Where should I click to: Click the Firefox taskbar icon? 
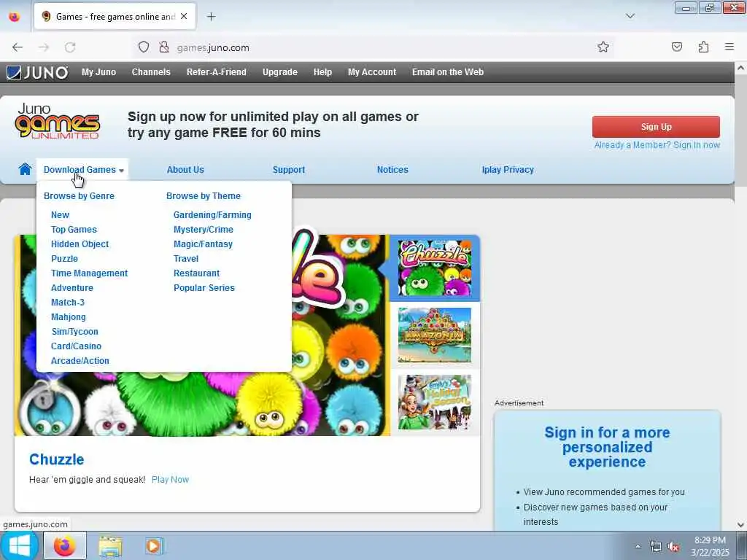65,545
